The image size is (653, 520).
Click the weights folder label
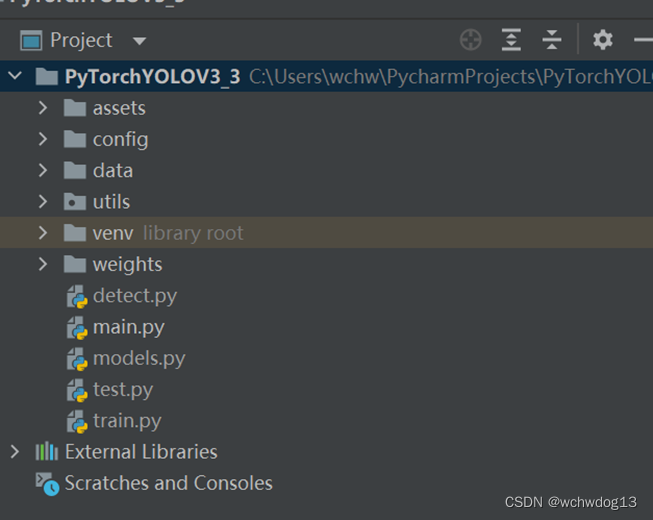tap(127, 265)
